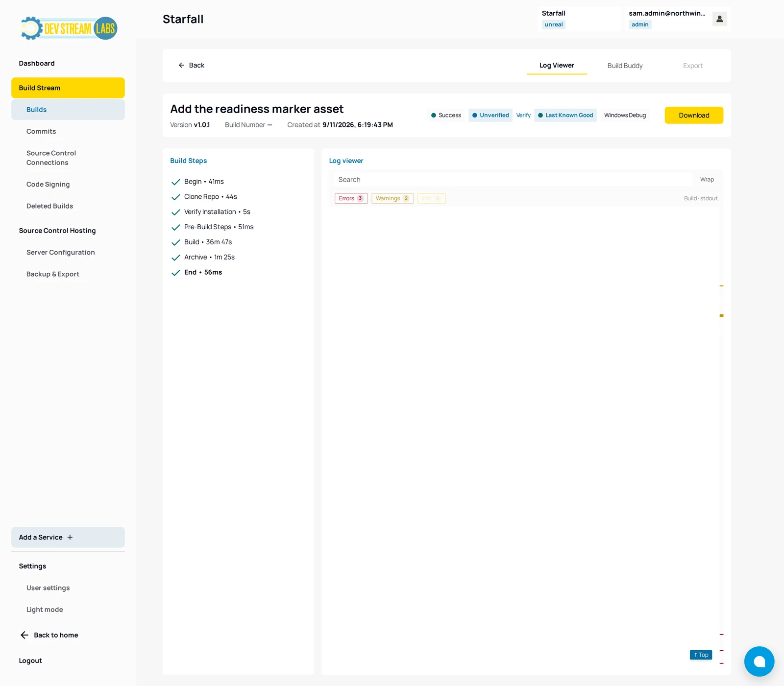Click the Verify link
Screen dimensions: 784x686
523,115
